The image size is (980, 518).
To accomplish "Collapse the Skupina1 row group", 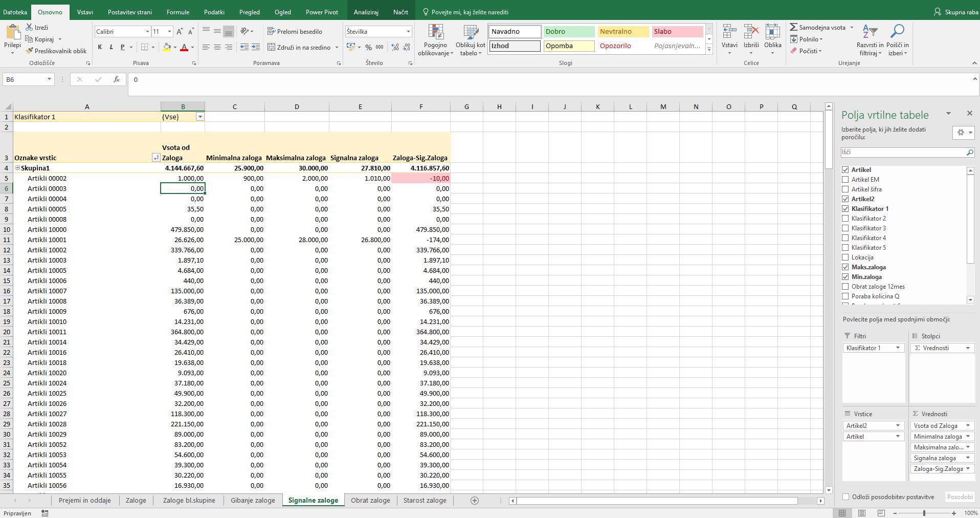I will pyautogui.click(x=17, y=168).
